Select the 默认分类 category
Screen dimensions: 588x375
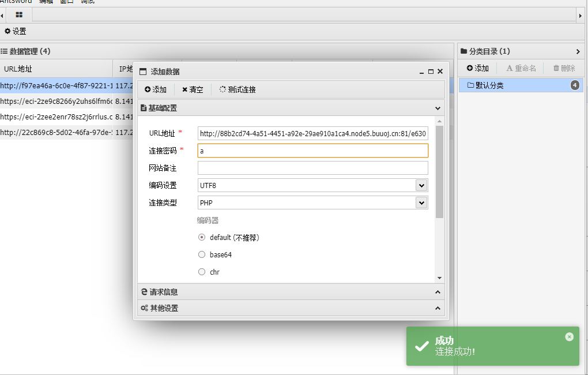click(x=521, y=85)
